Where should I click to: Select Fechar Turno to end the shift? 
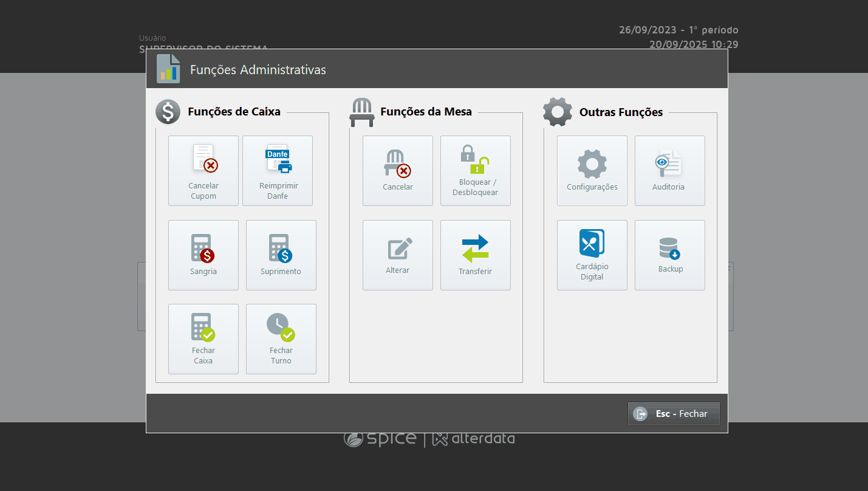click(281, 339)
